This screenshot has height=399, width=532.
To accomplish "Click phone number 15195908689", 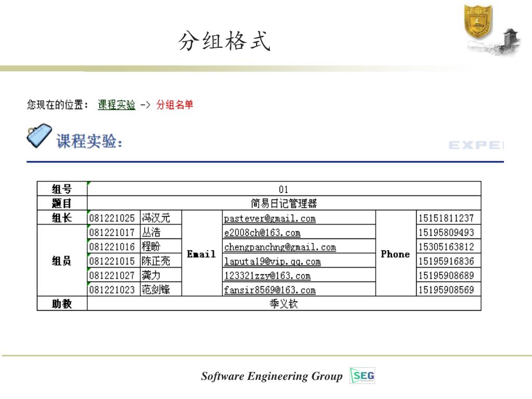I will click(x=446, y=275).
